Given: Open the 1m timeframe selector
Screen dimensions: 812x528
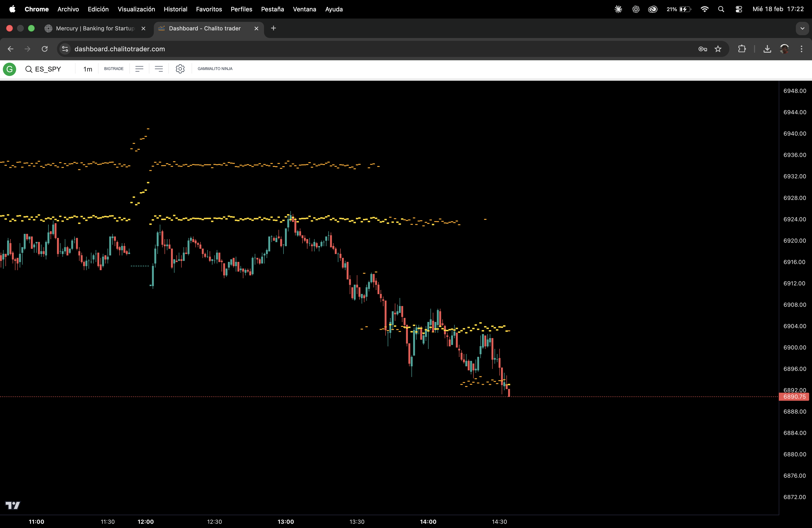Looking at the screenshot, I should click(x=88, y=69).
